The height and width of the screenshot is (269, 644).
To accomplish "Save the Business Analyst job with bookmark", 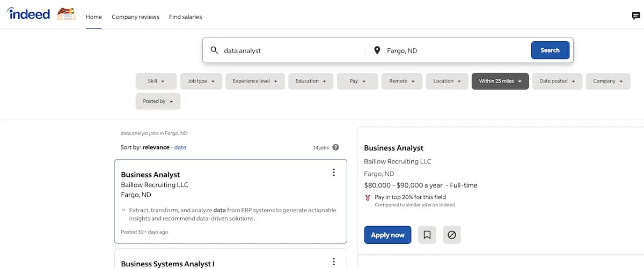I will click(x=427, y=235).
